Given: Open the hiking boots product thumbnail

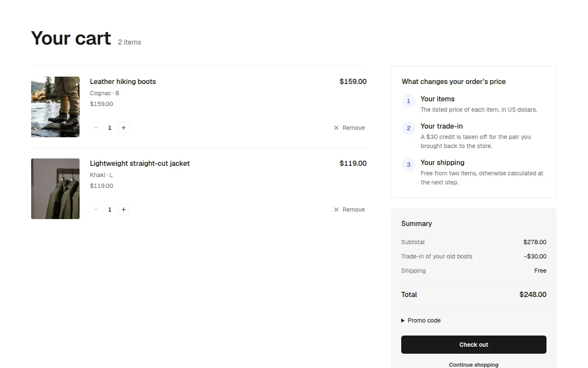Looking at the screenshot, I should [x=55, y=107].
